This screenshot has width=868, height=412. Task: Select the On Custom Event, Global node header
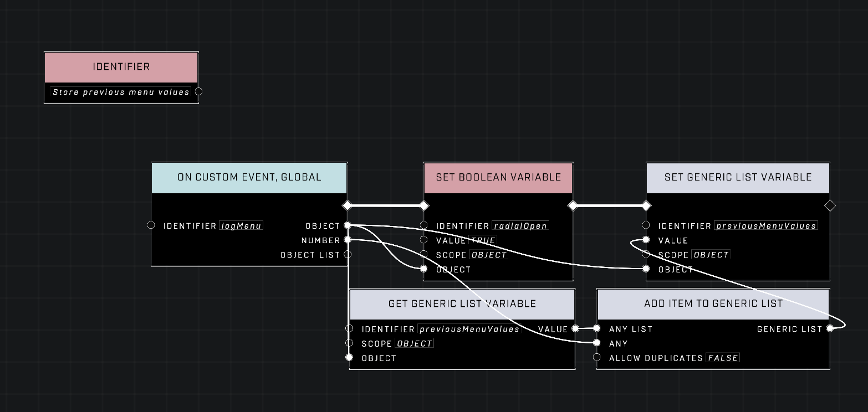[x=249, y=178]
